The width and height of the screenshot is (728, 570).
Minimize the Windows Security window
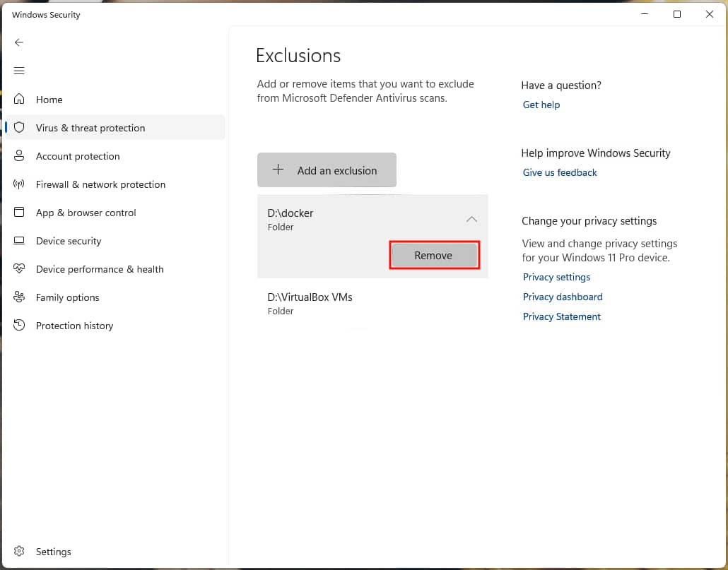coord(645,14)
